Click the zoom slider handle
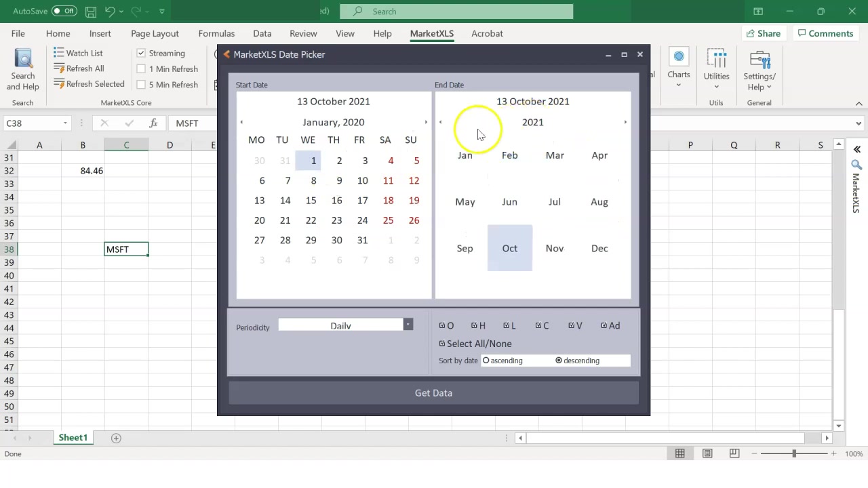The height and width of the screenshot is (488, 868). tap(793, 453)
